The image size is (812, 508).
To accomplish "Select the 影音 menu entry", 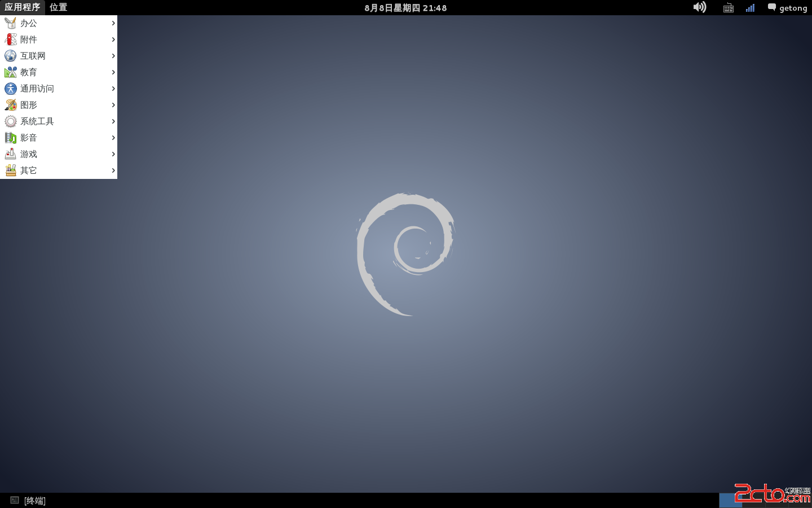I will click(59, 138).
